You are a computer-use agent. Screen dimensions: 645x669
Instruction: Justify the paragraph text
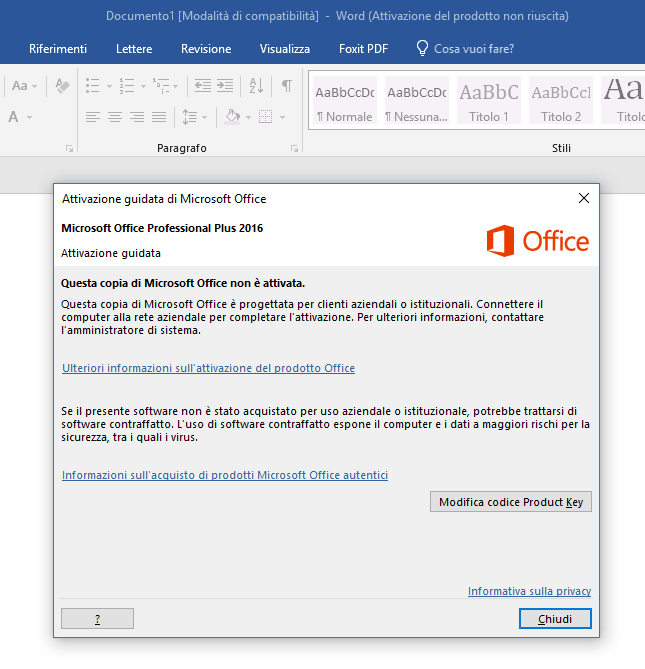point(159,117)
